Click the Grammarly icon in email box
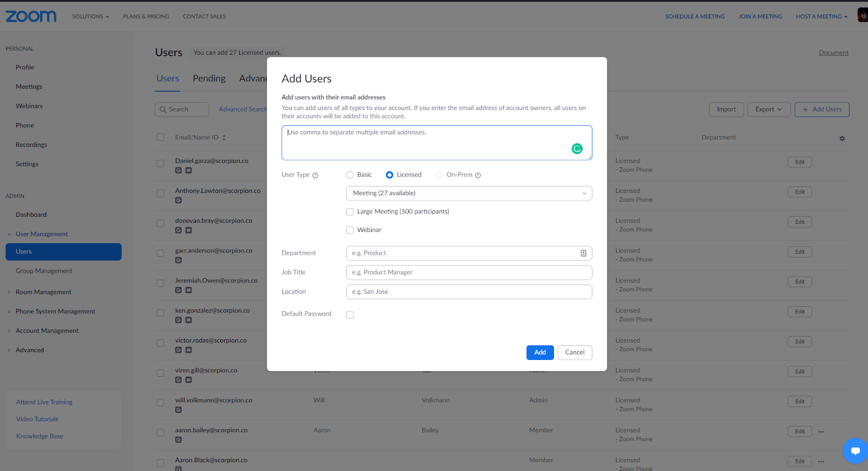 point(577,149)
